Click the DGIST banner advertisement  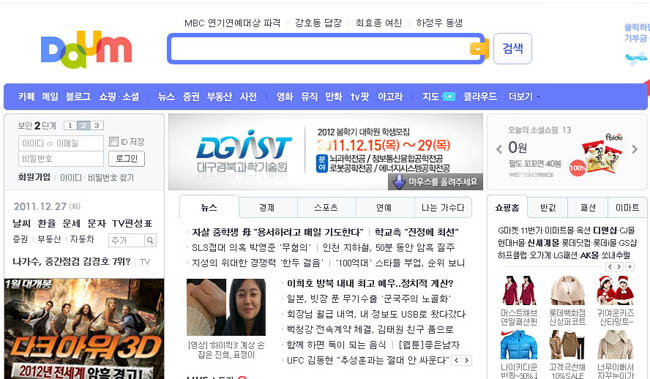[x=325, y=152]
